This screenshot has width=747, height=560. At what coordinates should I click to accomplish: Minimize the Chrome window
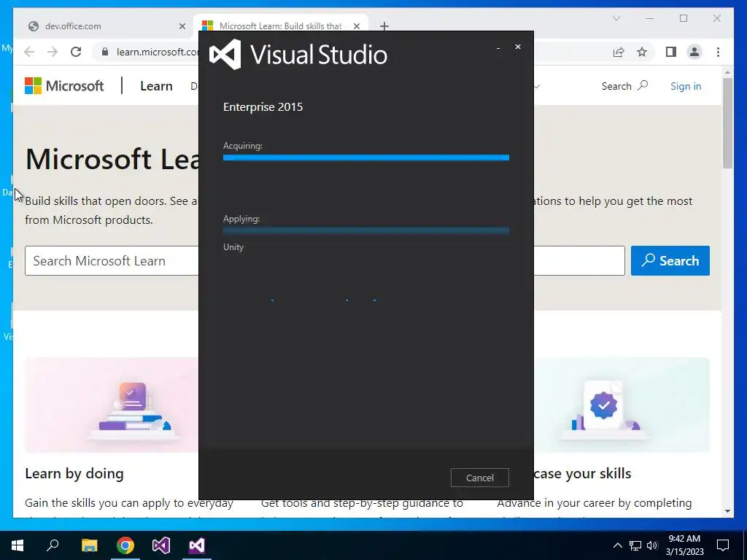click(x=650, y=18)
